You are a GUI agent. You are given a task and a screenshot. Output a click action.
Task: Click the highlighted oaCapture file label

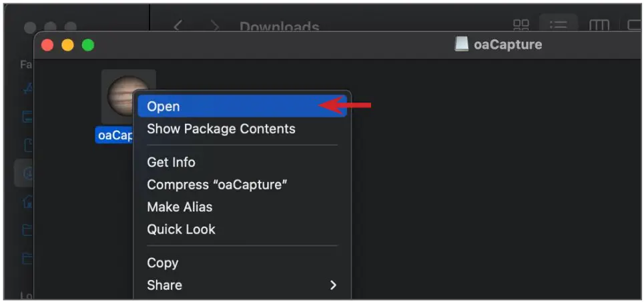click(x=115, y=135)
